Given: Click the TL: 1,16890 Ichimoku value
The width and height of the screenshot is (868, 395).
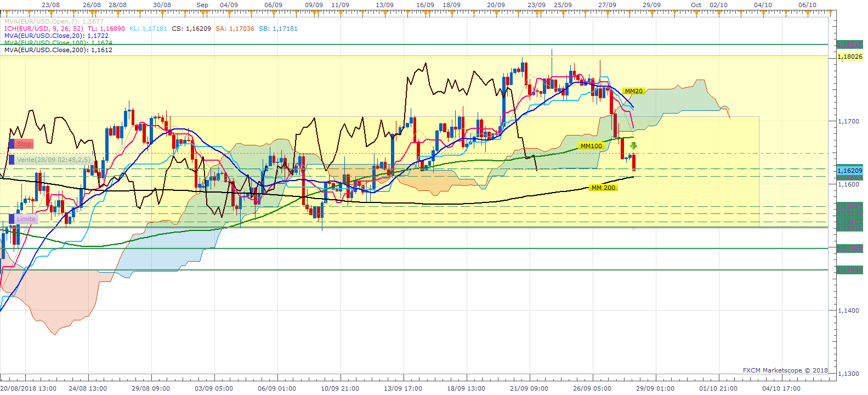Looking at the screenshot, I should (x=106, y=29).
